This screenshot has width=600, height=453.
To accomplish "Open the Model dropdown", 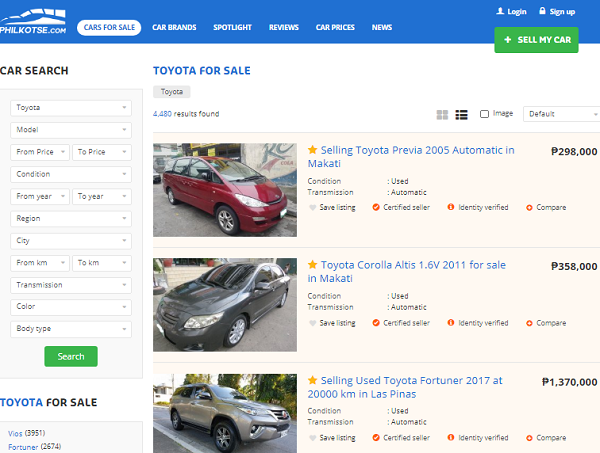I will point(71,130).
